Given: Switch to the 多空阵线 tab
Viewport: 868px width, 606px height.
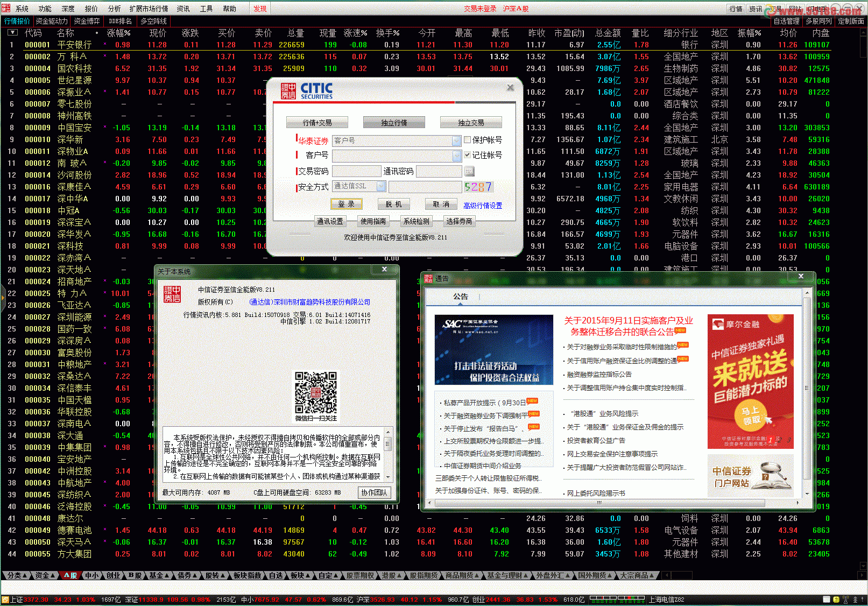Looking at the screenshot, I should pos(153,21).
